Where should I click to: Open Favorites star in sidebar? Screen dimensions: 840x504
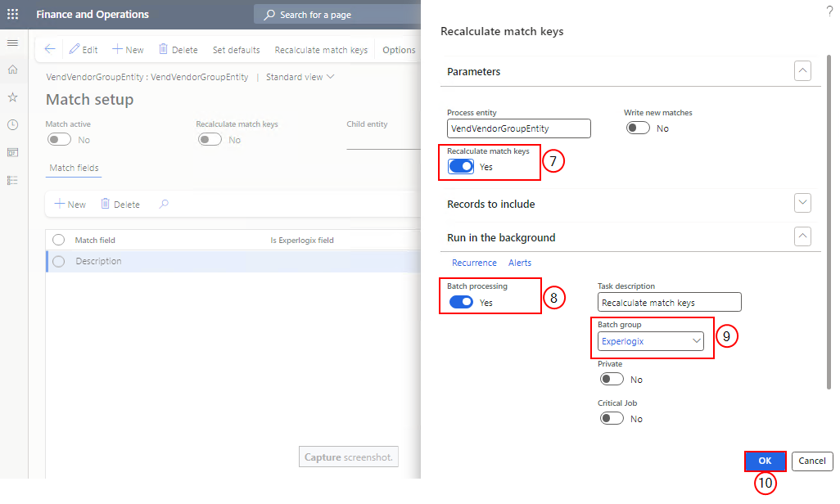coord(13,97)
